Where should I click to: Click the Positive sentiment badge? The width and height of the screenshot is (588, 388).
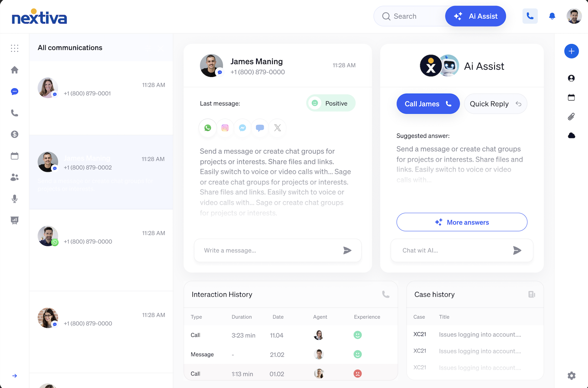(x=331, y=103)
